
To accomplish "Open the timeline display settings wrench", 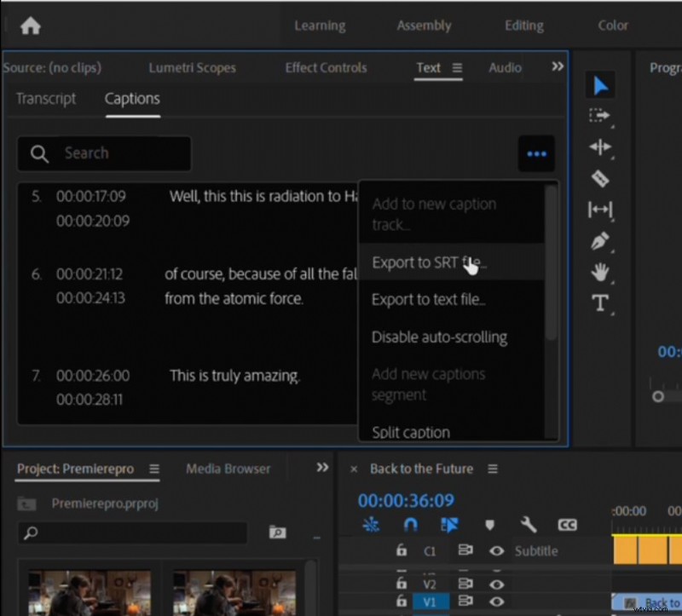I will 529,525.
